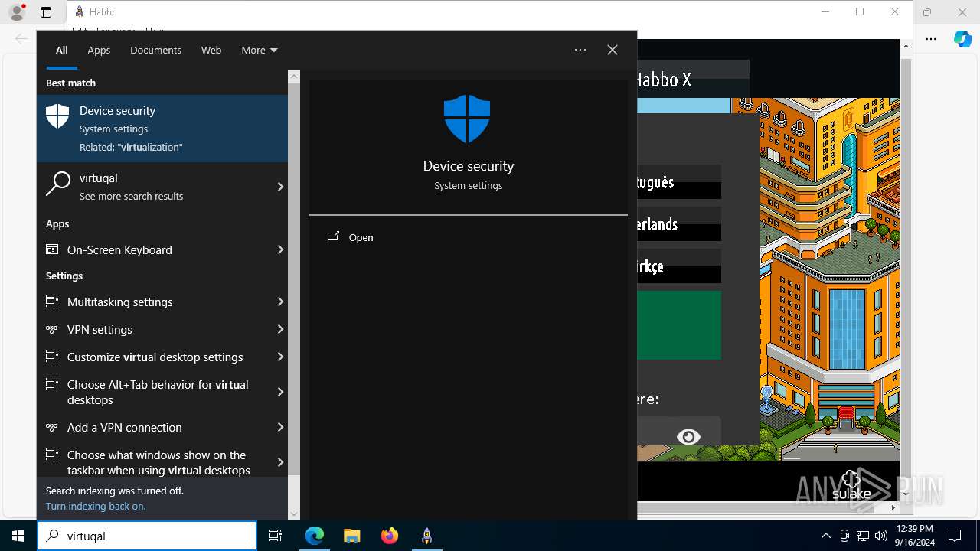Click the green button in Habbo

tap(679, 325)
